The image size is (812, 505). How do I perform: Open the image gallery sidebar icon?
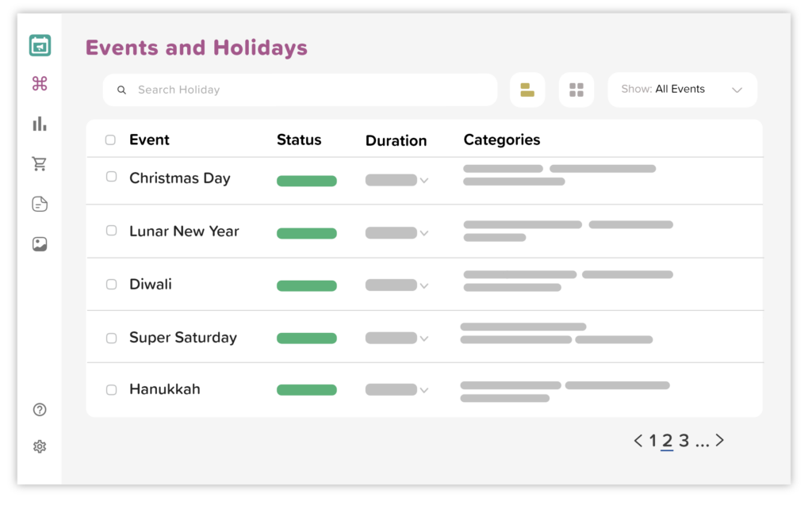(40, 244)
